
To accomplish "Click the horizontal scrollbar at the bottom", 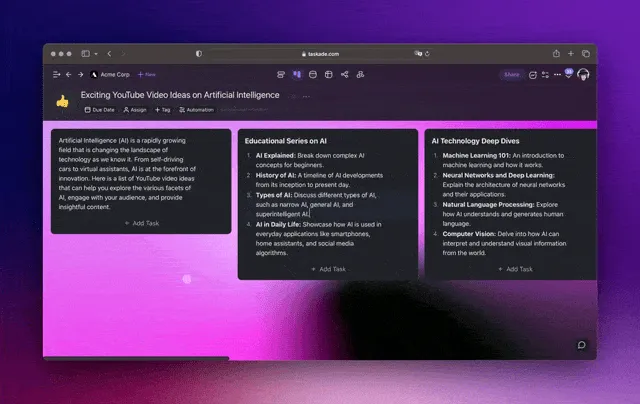I will 137,359.
